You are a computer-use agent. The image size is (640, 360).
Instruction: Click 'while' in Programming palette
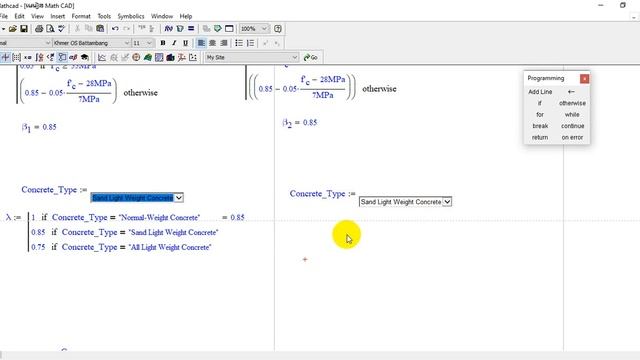(x=572, y=115)
